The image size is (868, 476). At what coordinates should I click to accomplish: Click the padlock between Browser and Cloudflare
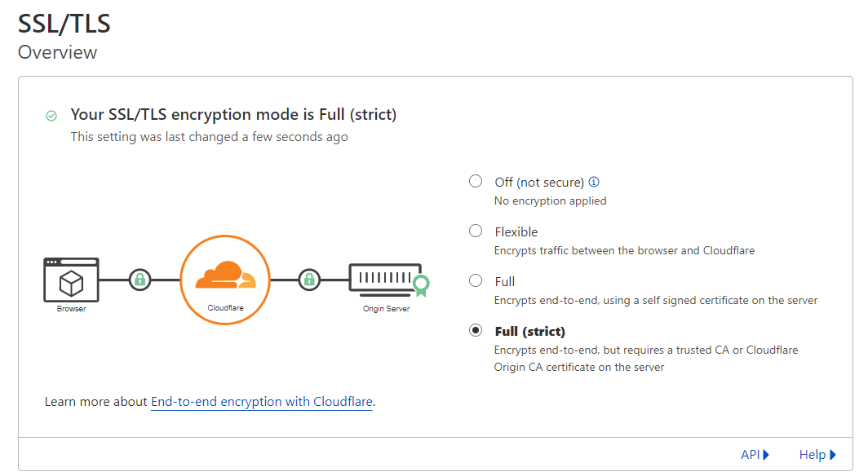139,278
